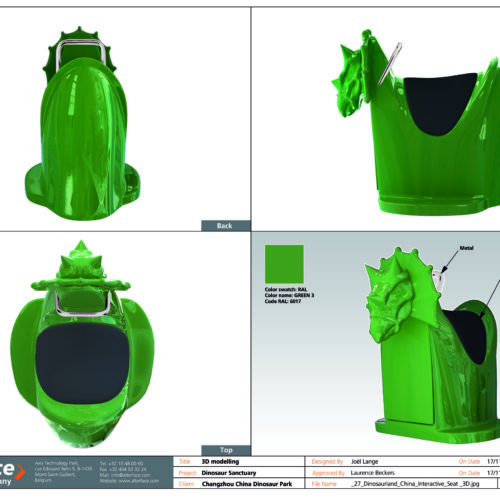The height and width of the screenshot is (500, 500).
Task: Click the 'Title' field label
Action: point(184,461)
